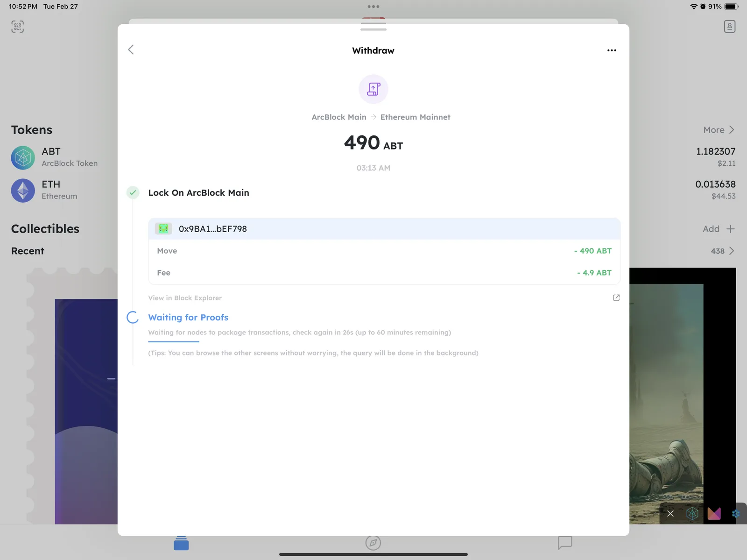Click the 03:13 AM timestamp
Screen dimensions: 747x560
(x=373, y=168)
